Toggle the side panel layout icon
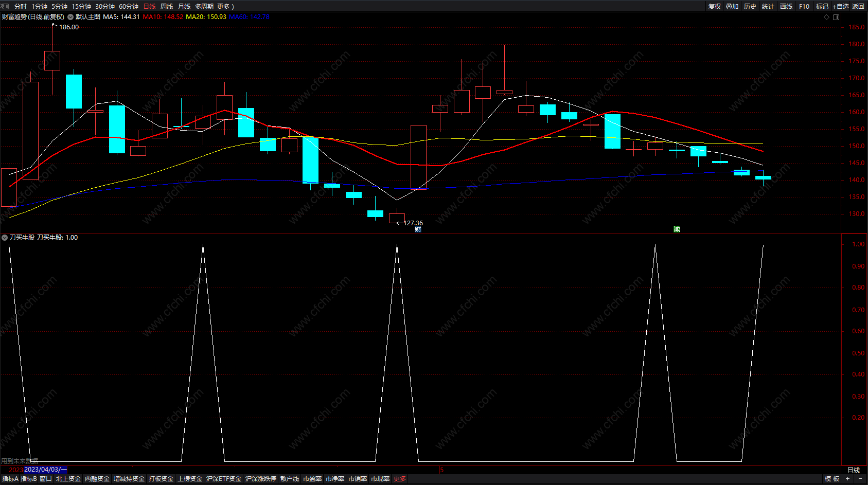The image size is (868, 485). 836,17
